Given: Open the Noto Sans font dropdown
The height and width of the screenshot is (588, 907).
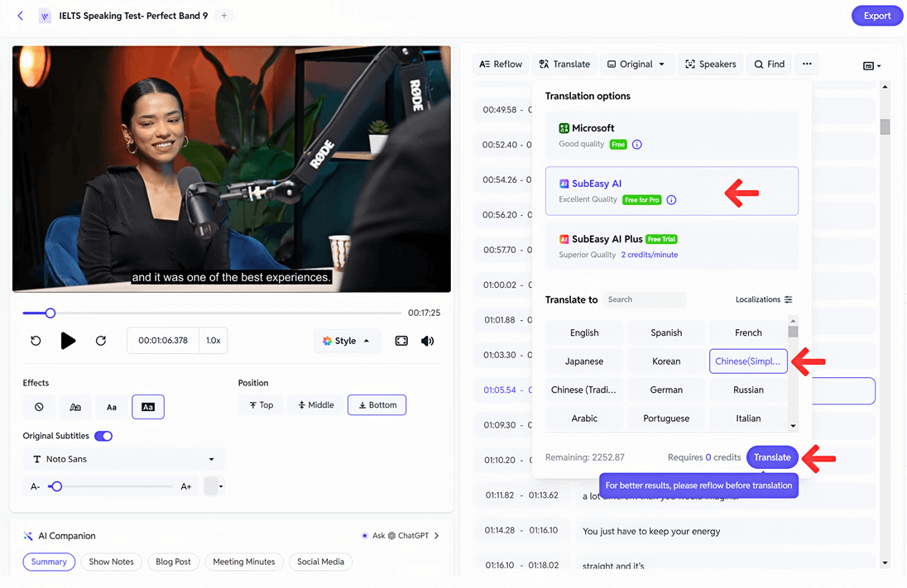Looking at the screenshot, I should 123,459.
